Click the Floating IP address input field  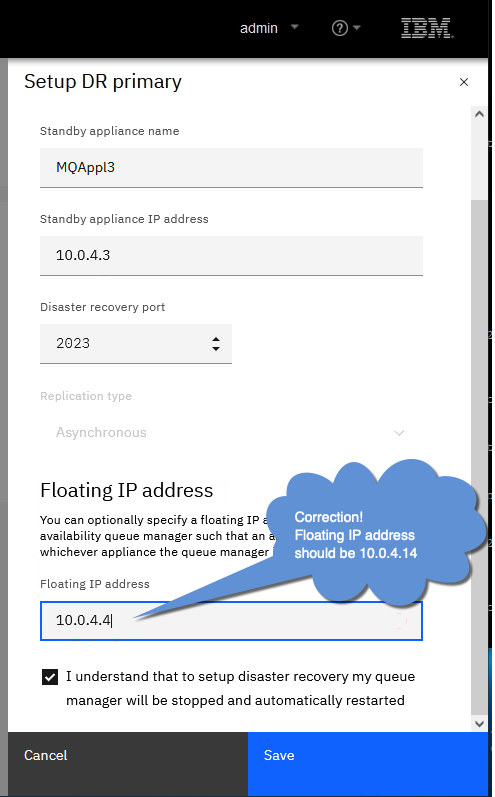tap(231, 621)
